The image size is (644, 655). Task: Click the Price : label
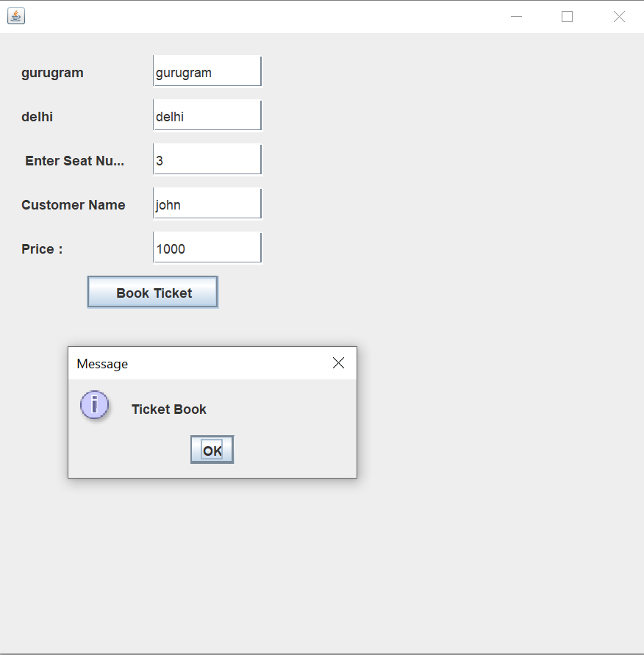(x=42, y=249)
